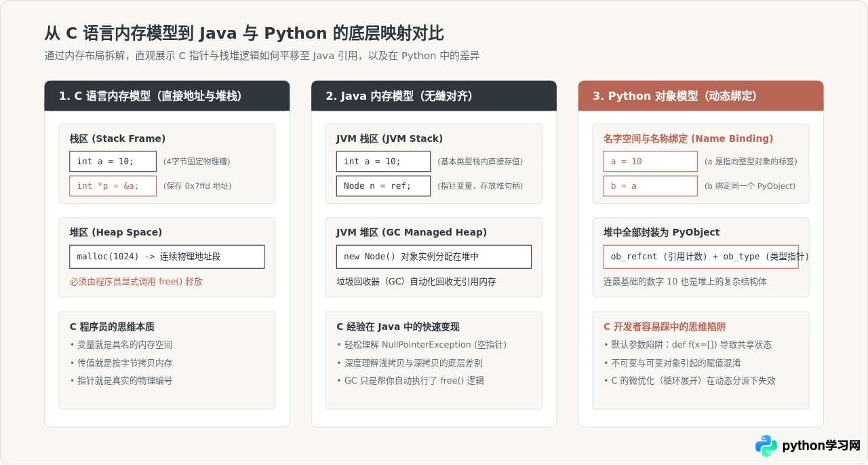Select bullet C 的微优化（循环展开）
868x465 pixels.
[690, 381]
